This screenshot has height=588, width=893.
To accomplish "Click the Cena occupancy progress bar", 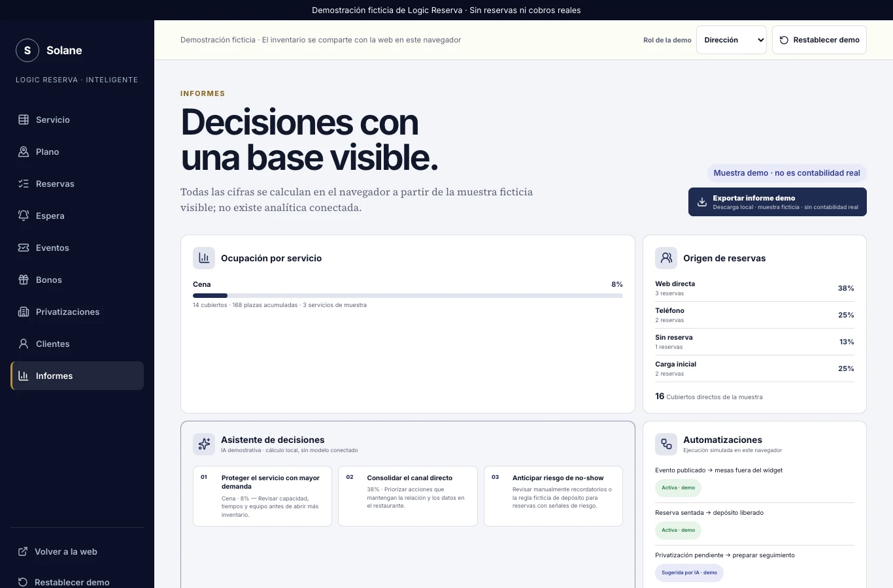I will point(408,296).
